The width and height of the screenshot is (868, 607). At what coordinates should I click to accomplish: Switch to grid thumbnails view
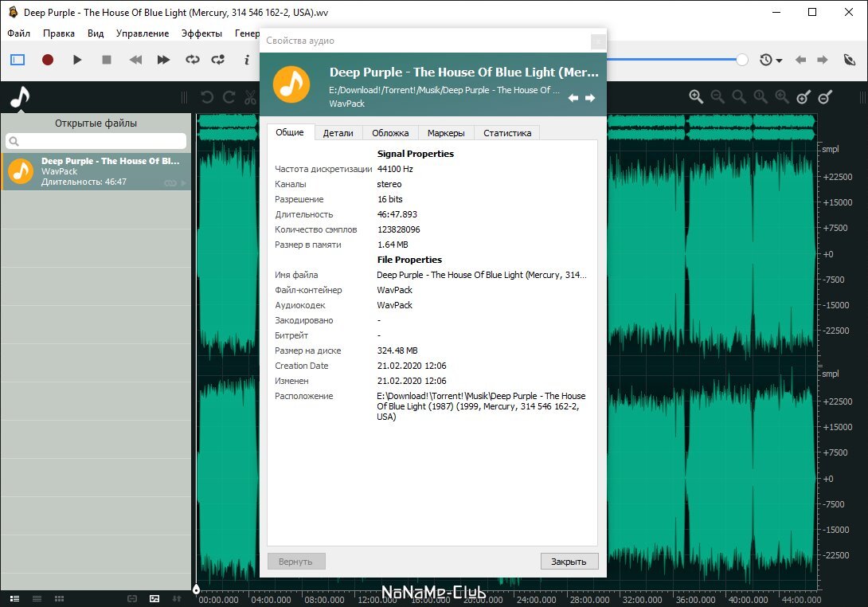pyautogui.click(x=59, y=598)
